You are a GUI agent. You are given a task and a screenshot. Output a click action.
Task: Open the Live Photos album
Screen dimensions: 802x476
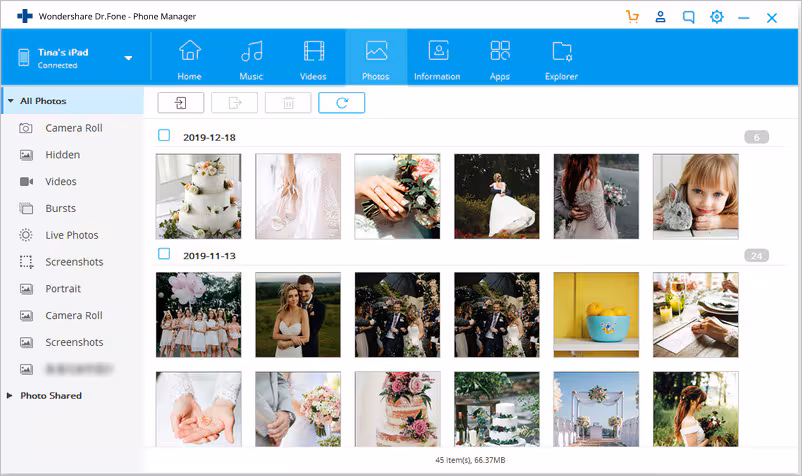[72, 235]
